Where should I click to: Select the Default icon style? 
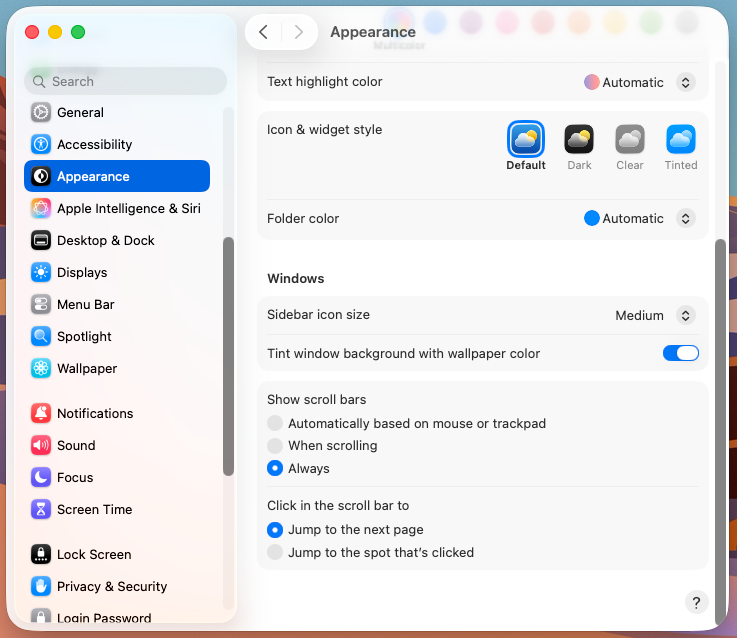click(x=526, y=139)
